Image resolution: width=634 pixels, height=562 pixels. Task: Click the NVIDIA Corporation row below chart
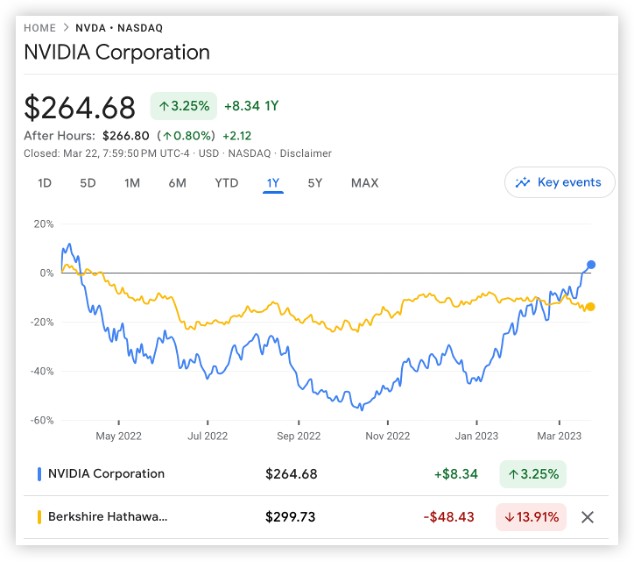(x=106, y=474)
